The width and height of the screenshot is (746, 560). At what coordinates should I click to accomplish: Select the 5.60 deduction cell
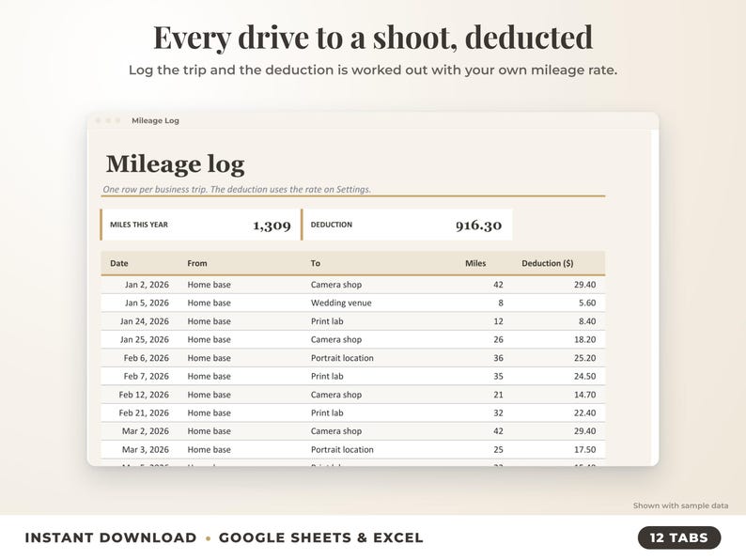point(587,303)
